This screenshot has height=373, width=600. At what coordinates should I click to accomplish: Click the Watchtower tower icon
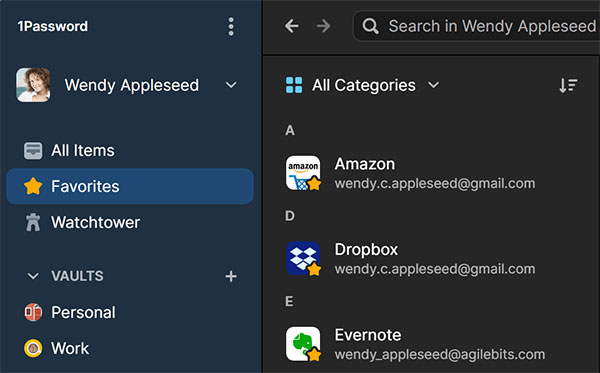(x=33, y=222)
